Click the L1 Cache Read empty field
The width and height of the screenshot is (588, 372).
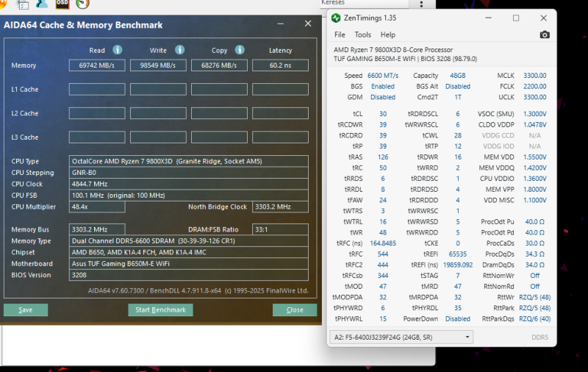pos(97,89)
